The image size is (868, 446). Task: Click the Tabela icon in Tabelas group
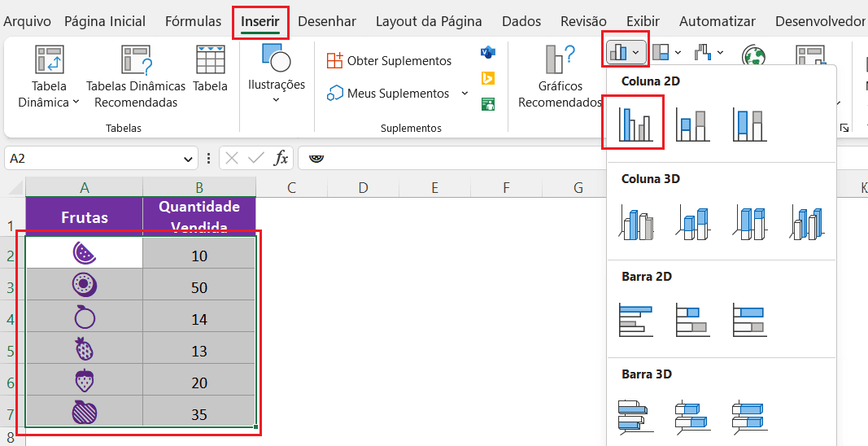(x=211, y=70)
